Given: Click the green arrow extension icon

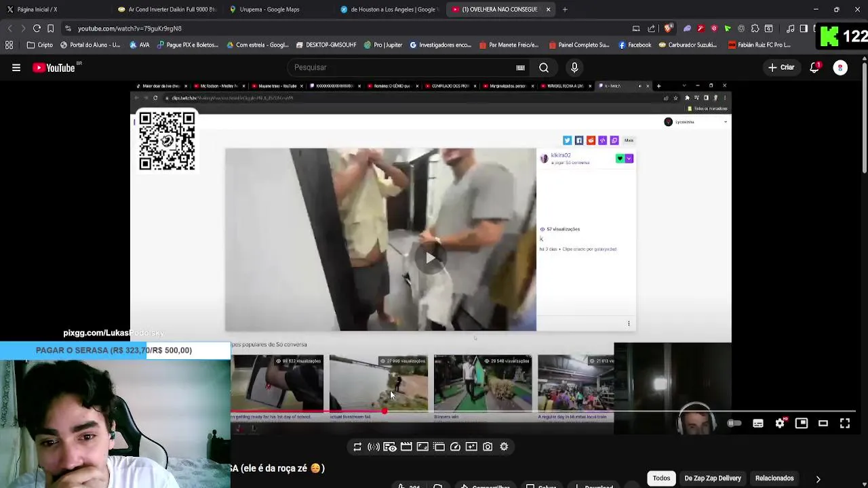Looking at the screenshot, I should [728, 28].
